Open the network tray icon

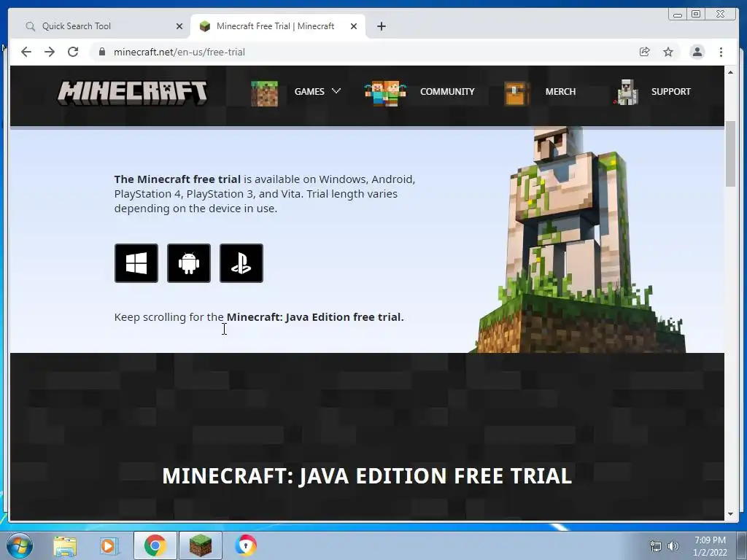[x=656, y=547]
